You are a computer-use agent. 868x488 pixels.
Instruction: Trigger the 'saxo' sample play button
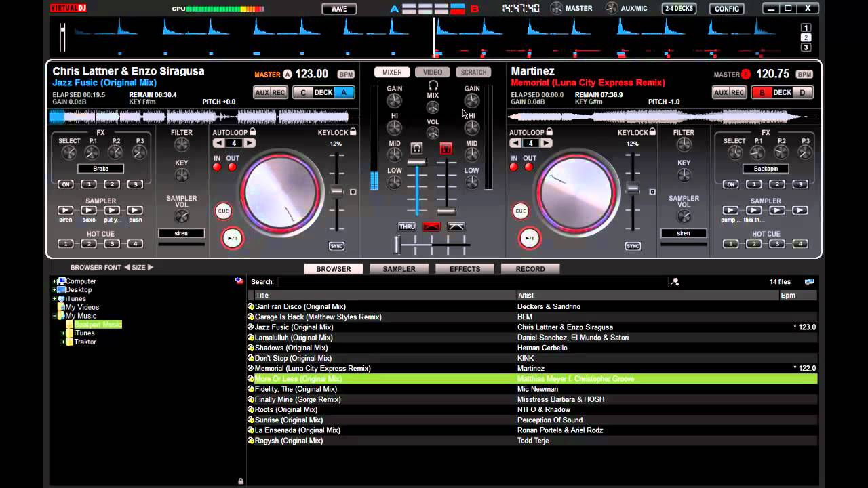88,211
